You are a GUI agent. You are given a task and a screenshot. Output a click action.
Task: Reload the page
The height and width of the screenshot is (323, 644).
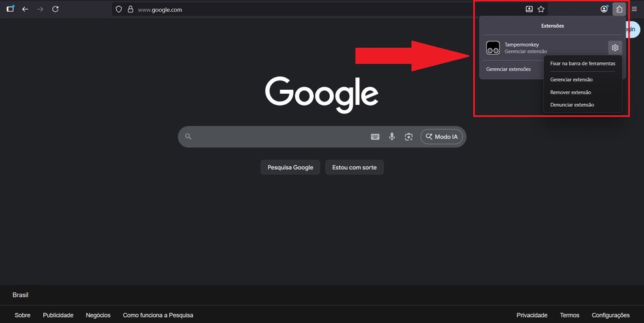(56, 9)
